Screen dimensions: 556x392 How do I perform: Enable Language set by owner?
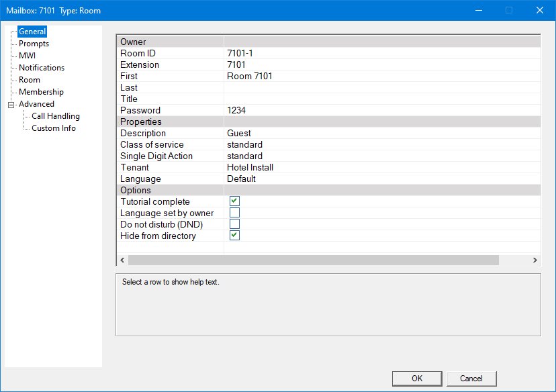point(234,213)
